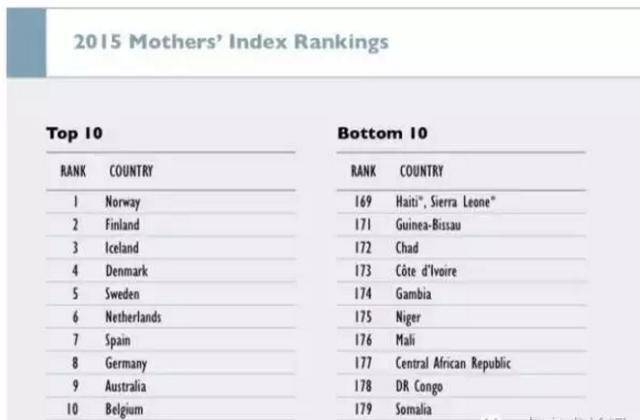Click the RANK column header under Bottom 10
Screen dimensions: 640x420
tap(363, 171)
